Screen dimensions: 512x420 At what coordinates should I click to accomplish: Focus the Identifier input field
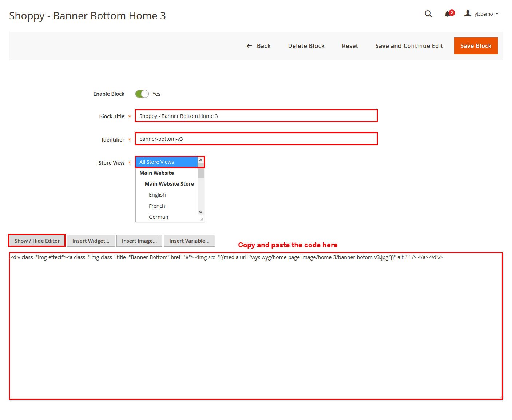point(256,139)
